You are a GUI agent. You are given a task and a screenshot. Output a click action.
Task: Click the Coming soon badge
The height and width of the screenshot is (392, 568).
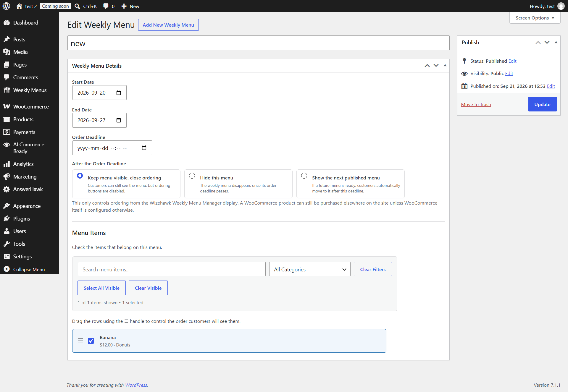[55, 6]
